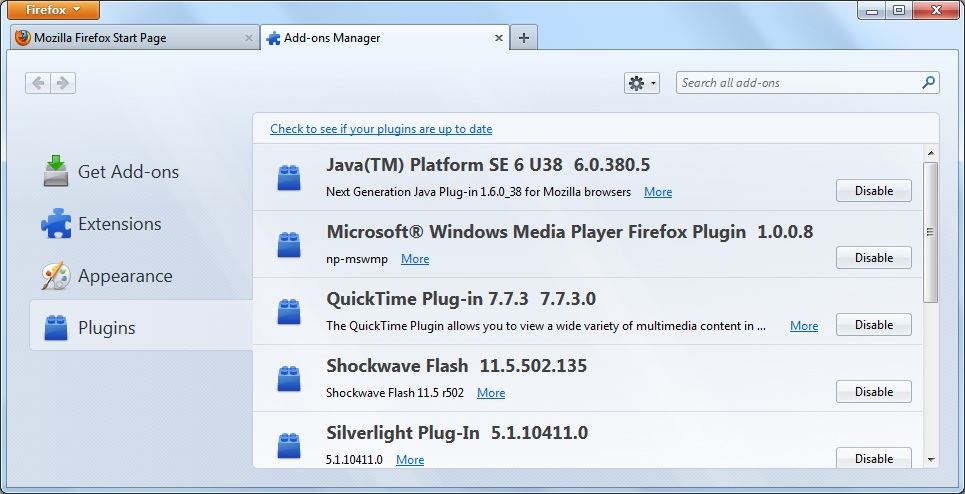Click the Get Add-ons download icon
The height and width of the screenshot is (494, 965).
coord(56,171)
